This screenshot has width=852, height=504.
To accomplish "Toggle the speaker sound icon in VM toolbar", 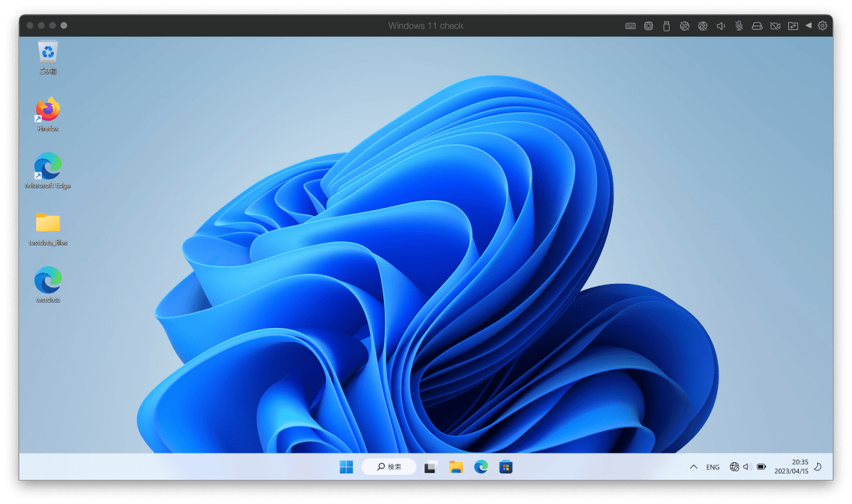I will [x=721, y=26].
